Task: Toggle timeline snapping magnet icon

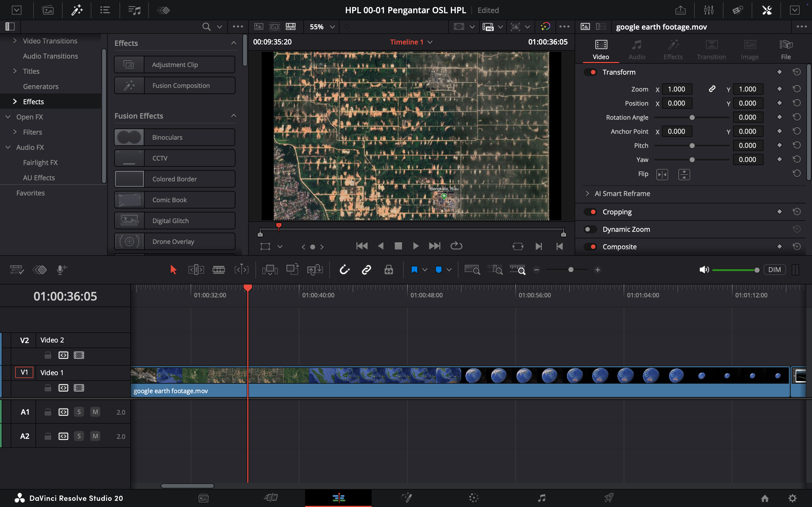Action: [x=345, y=270]
